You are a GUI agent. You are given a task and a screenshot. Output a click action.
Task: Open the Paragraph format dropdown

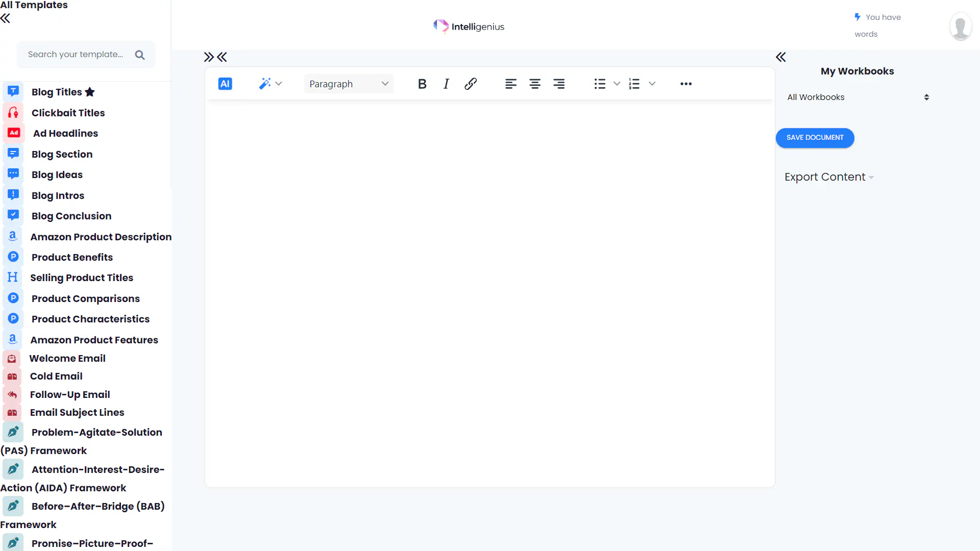coord(349,84)
